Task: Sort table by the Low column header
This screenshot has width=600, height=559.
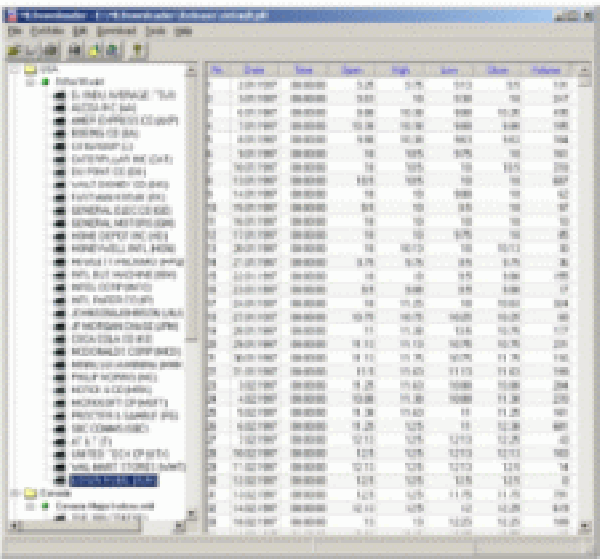Action: click(449, 70)
